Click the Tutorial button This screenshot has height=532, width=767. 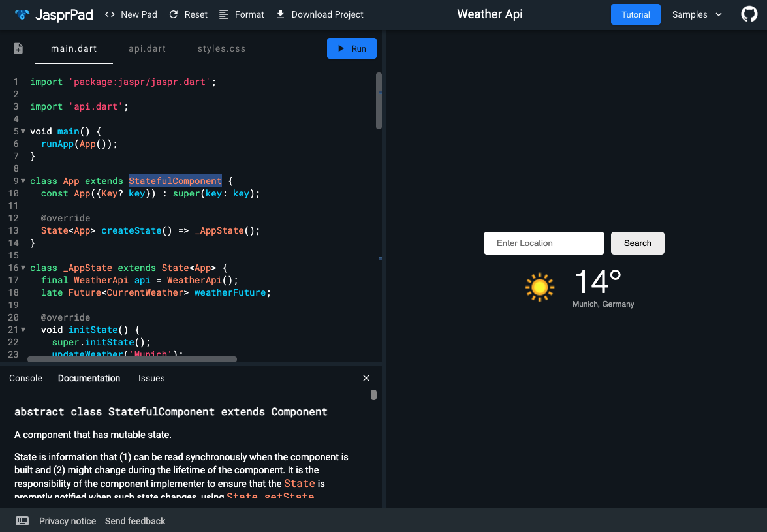[x=635, y=14]
